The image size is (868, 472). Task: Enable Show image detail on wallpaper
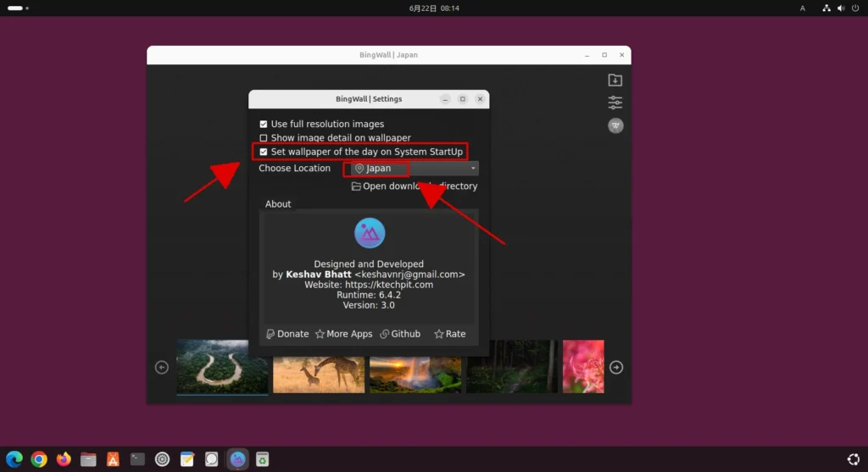264,138
